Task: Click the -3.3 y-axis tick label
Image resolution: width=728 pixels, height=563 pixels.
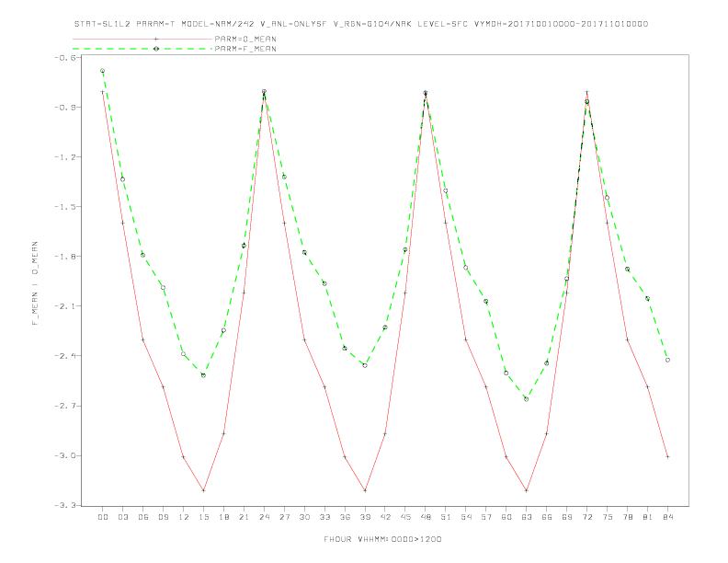Action: 65,505
